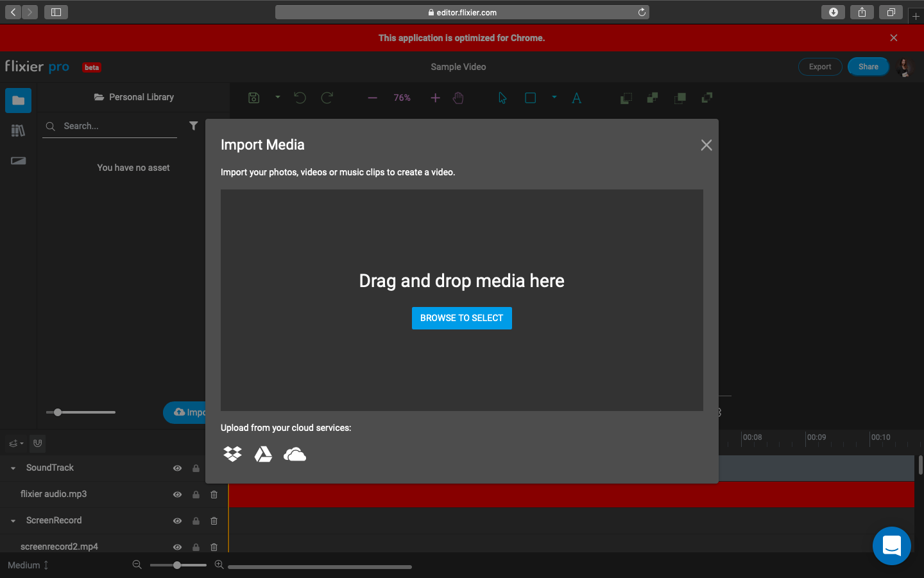Adjust the timeline zoom slider
This screenshot has width=924, height=578.
click(x=177, y=565)
